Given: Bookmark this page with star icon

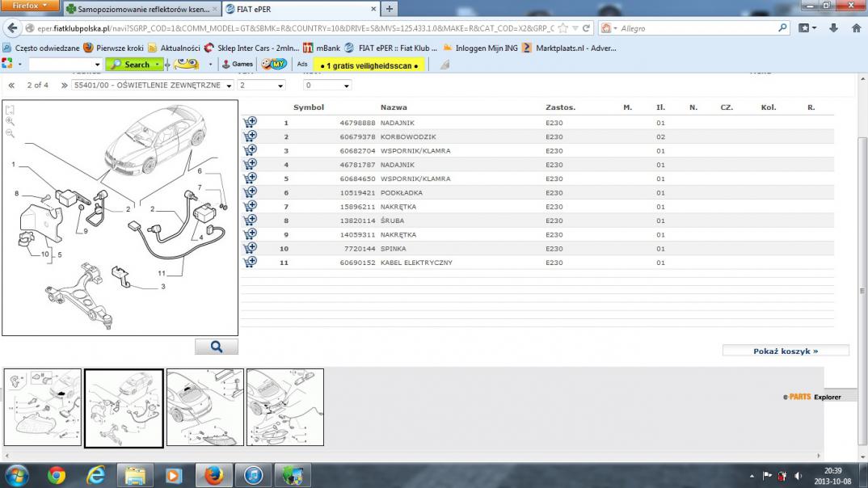Looking at the screenshot, I should [563, 28].
